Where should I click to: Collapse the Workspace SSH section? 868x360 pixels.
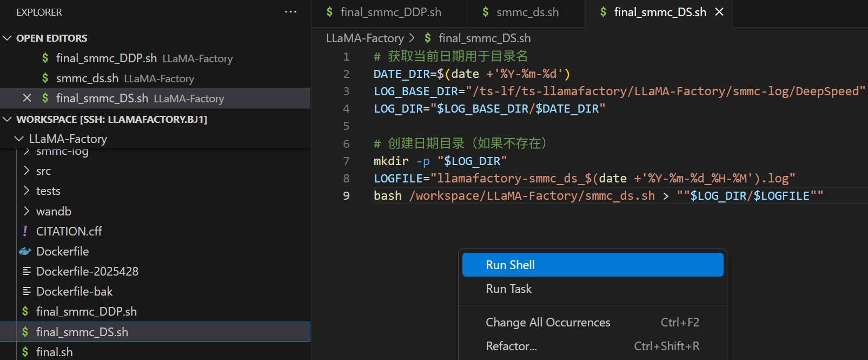8,119
